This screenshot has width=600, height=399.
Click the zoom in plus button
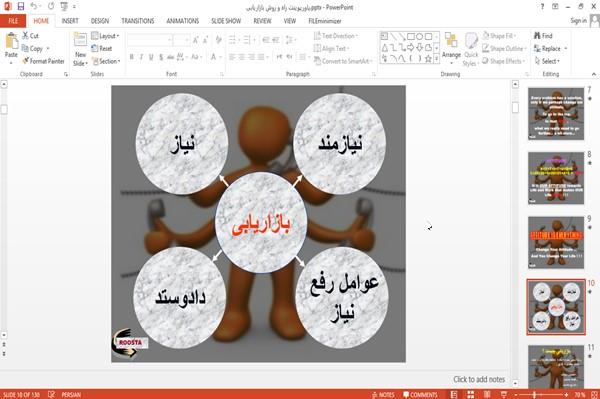(566, 394)
